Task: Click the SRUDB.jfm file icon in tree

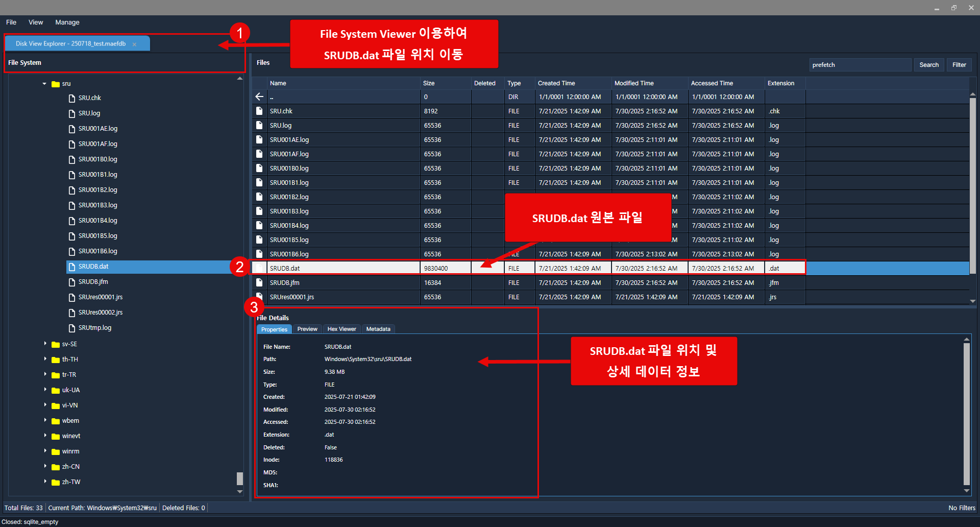Action: 72,282
